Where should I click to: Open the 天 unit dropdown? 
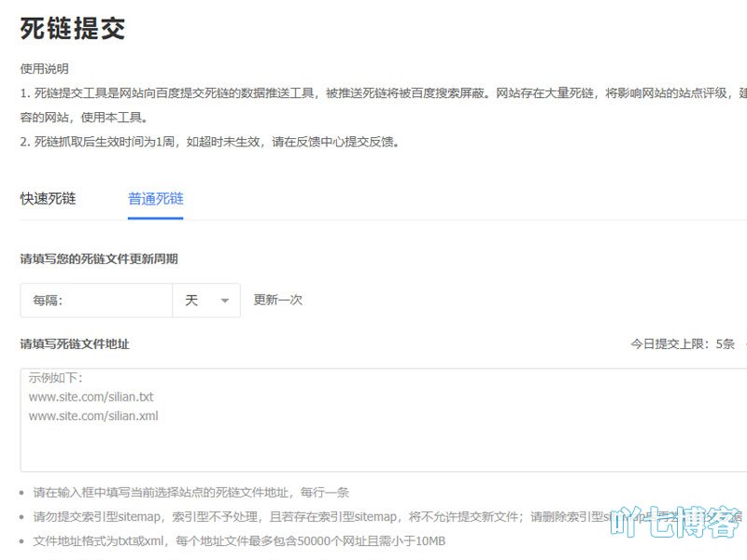(206, 301)
